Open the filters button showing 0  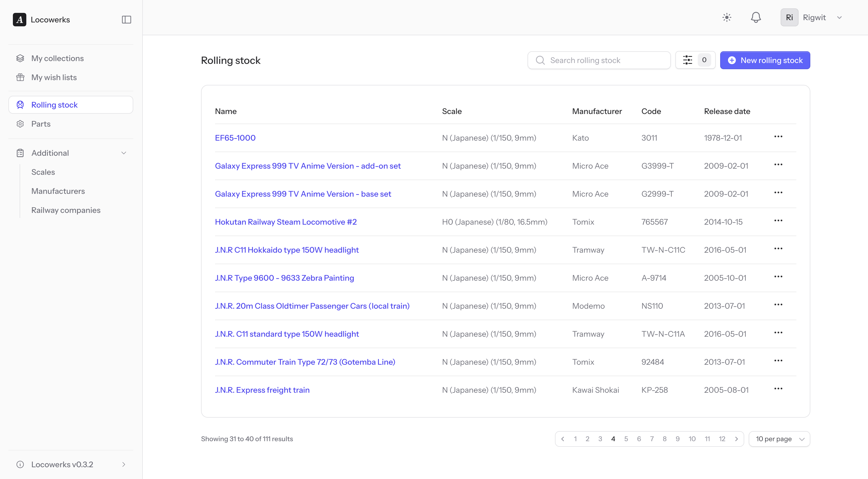pos(695,60)
